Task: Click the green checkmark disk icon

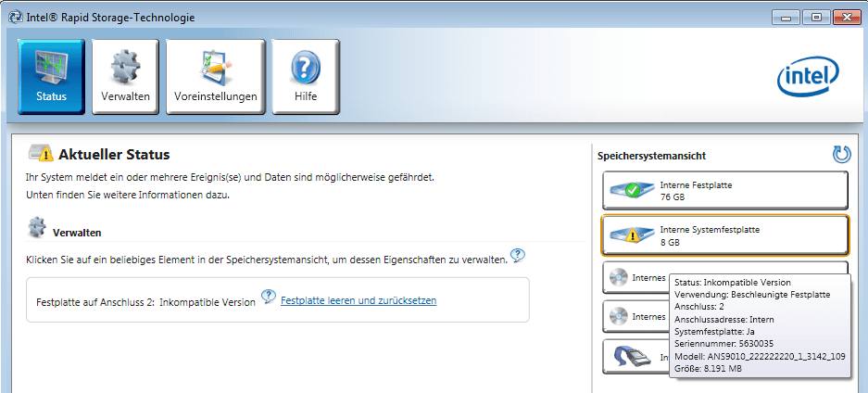Action: 632,191
